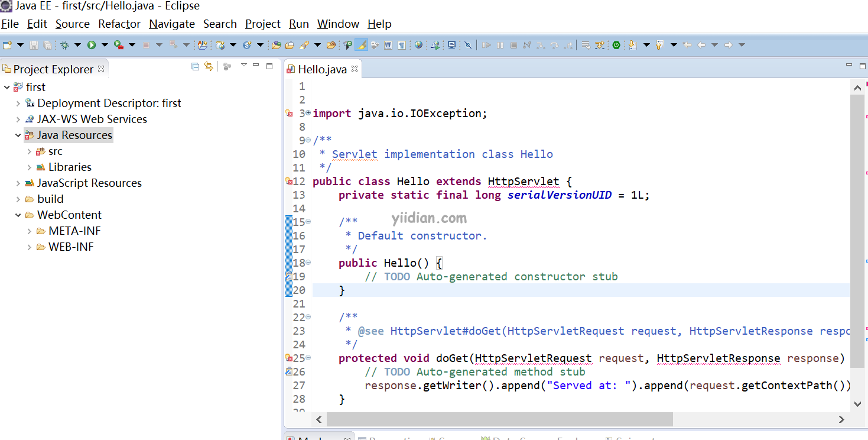Minimize the Project Explorer panel
868x440 pixels.
click(256, 66)
